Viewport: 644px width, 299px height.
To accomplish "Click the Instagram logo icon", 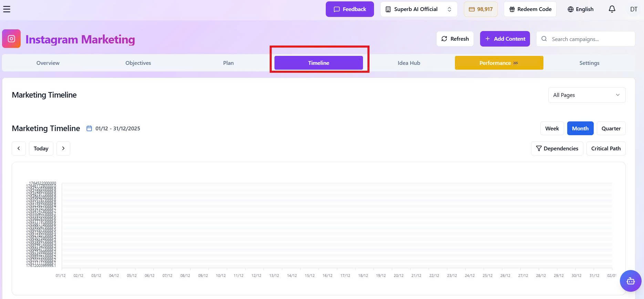I will [11, 39].
